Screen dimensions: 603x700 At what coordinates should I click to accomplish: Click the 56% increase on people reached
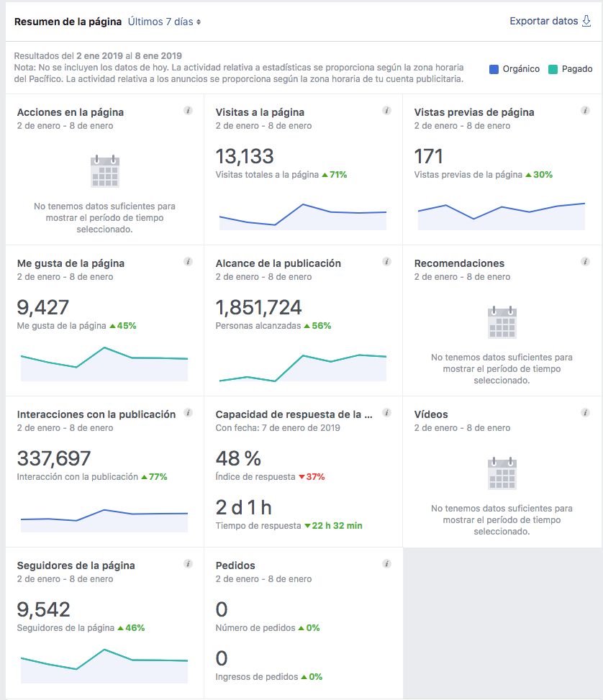pos(317,326)
